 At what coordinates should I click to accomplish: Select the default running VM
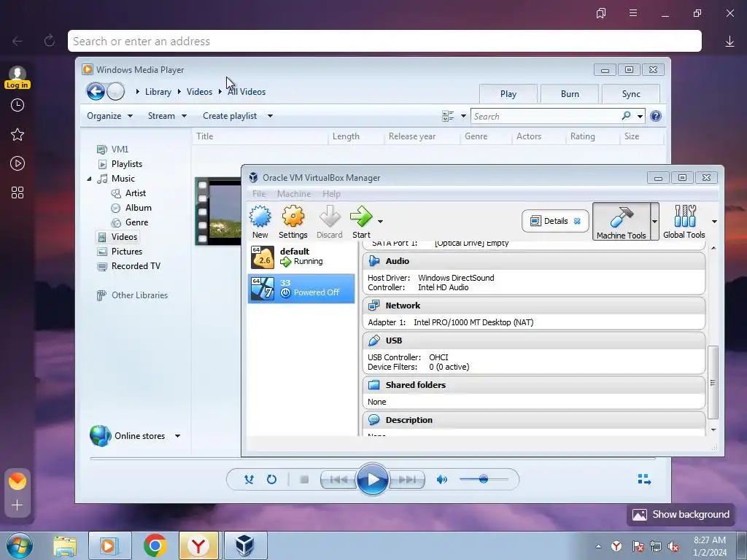click(301, 257)
